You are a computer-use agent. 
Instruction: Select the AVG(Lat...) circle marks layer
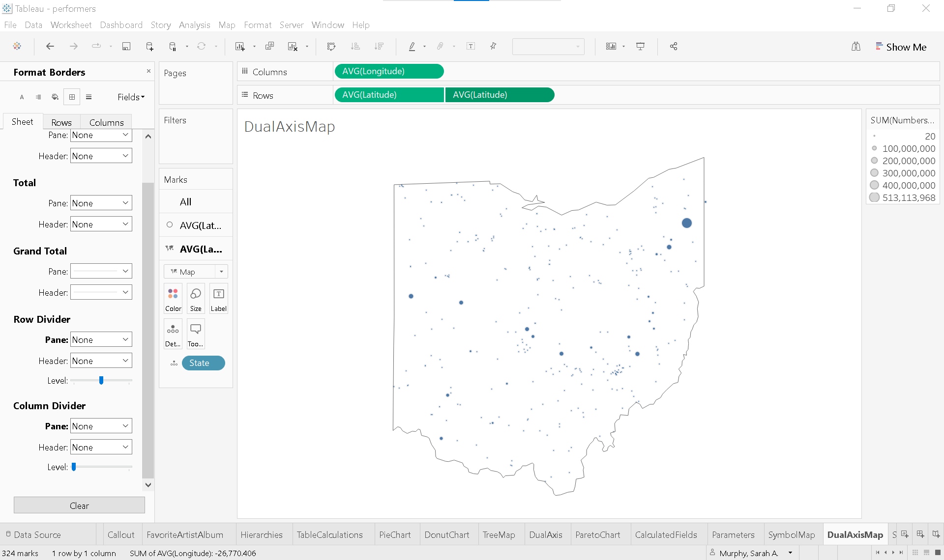(196, 225)
